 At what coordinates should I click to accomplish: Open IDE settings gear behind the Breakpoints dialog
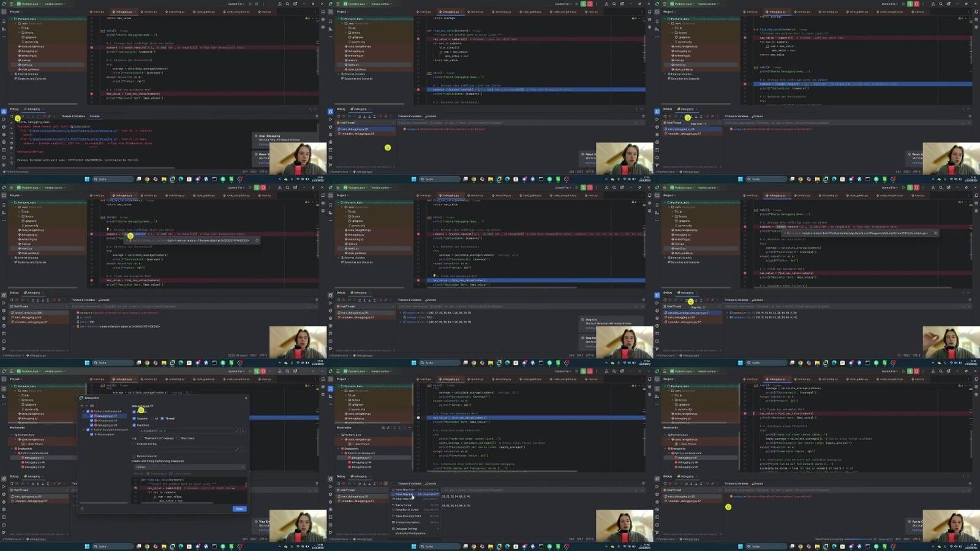click(x=295, y=371)
